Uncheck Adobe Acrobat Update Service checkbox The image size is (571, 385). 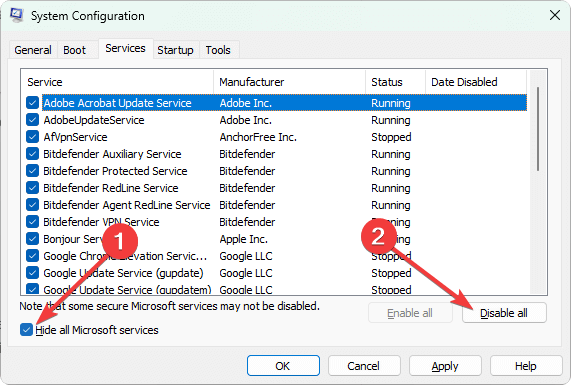tap(32, 103)
